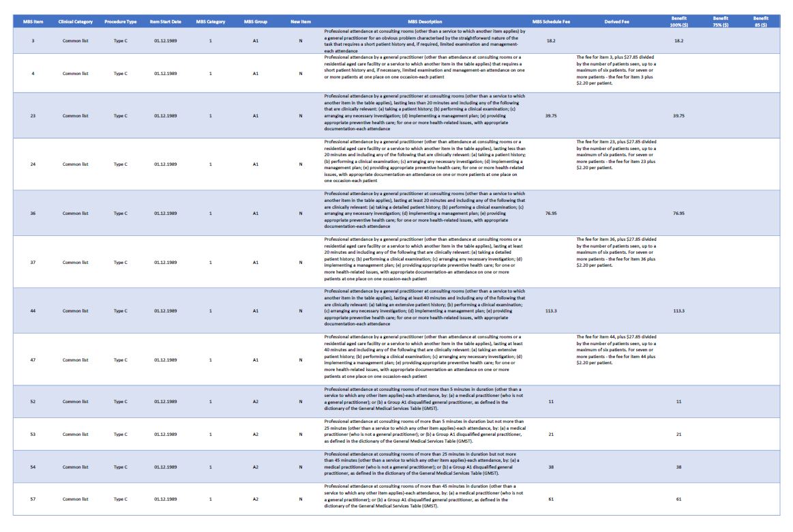Click the 39.75 schedule fee value
Screen dimensions: 793x532
click(x=551, y=116)
